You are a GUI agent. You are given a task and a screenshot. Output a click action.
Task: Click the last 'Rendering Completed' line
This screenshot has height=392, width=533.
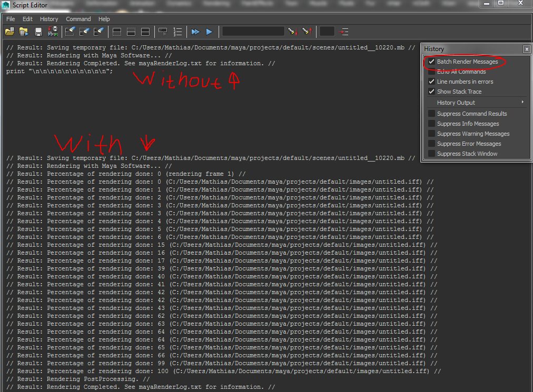pos(141,387)
